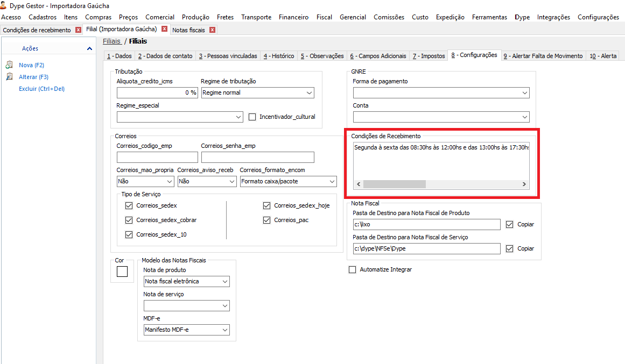
Task: Uncheck Correios_sedex checkbox
Action: [129, 205]
